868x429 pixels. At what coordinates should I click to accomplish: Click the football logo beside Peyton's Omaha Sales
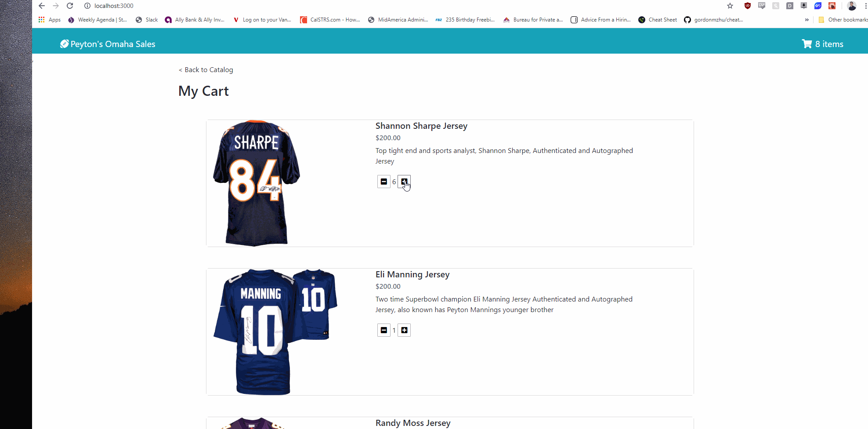64,44
